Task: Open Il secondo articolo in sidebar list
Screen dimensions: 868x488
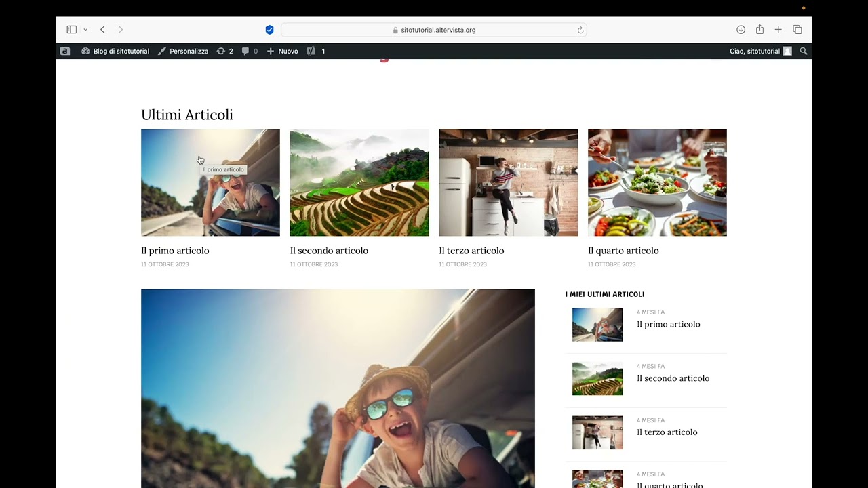Action: click(x=673, y=378)
